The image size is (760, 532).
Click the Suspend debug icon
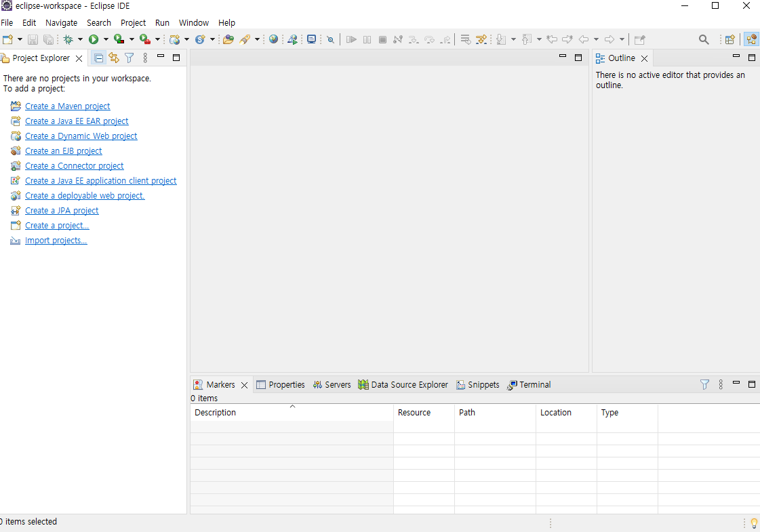point(367,39)
